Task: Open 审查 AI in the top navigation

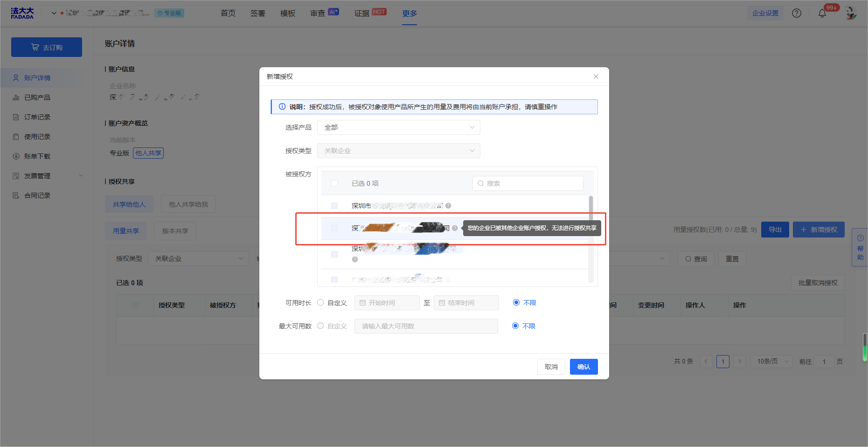Action: (x=325, y=13)
